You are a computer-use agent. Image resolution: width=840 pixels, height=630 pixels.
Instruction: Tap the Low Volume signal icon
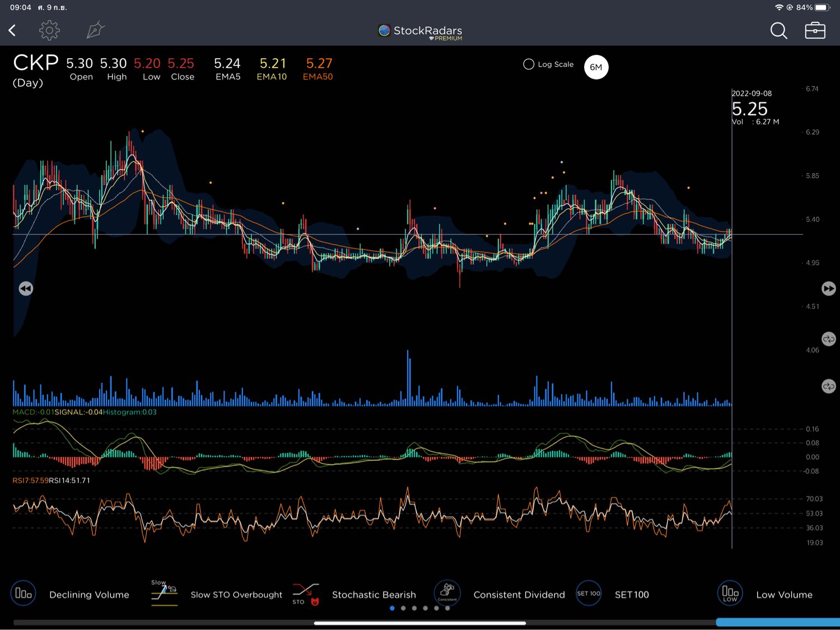click(730, 593)
